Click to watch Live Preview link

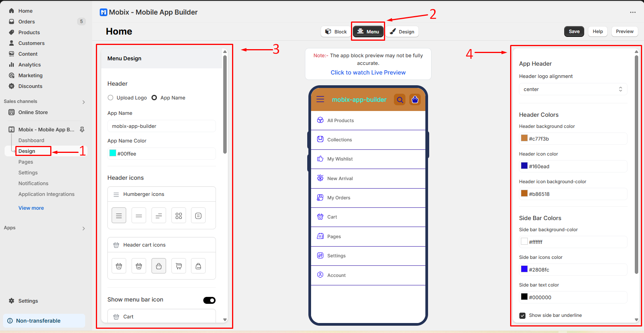[x=368, y=73]
